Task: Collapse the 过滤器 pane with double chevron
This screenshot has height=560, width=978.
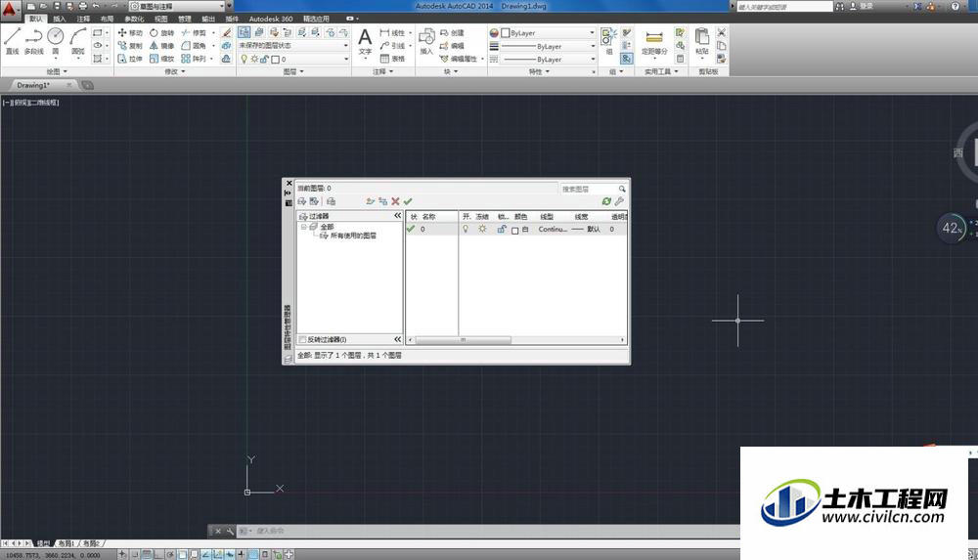Action: pyautogui.click(x=397, y=216)
